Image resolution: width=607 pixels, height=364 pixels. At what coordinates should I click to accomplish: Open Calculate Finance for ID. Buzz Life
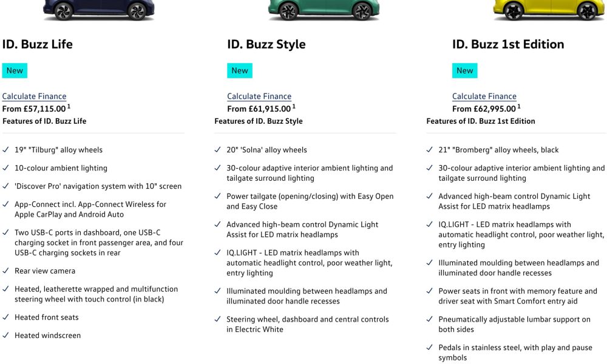click(x=34, y=96)
